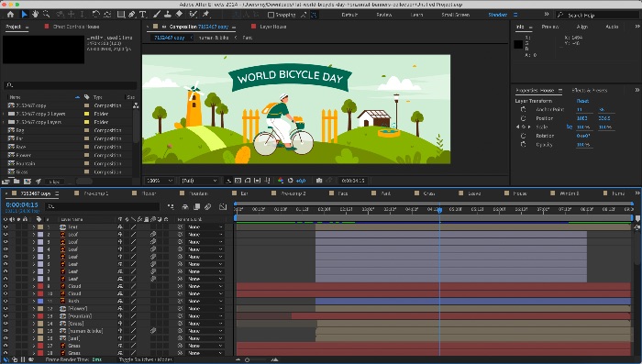The image size is (642, 364).
Task: Switch to the Fountain timeline tab
Action: [199, 193]
